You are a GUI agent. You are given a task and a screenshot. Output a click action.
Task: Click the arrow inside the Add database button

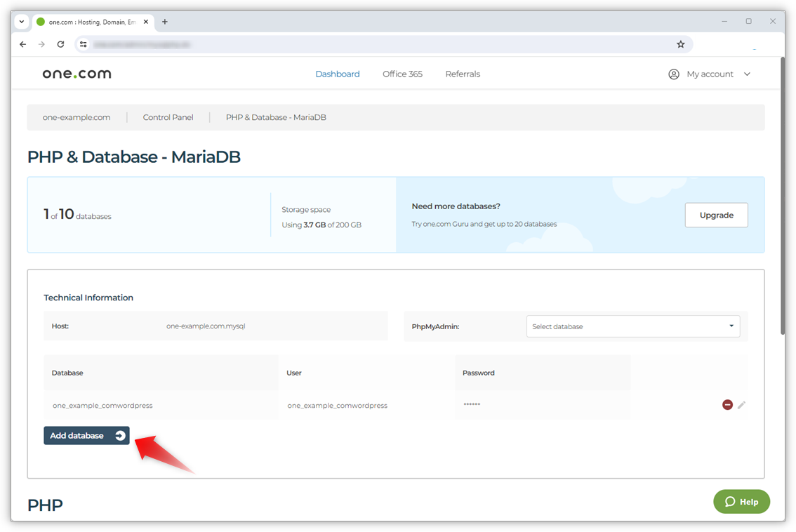pyautogui.click(x=119, y=435)
